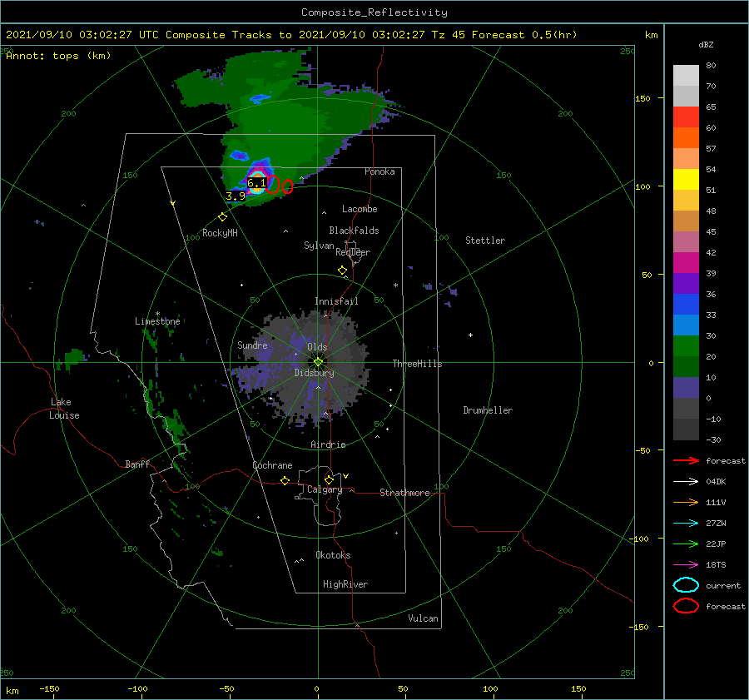
Task: Click the Lake Louise label
Action: (x=64, y=409)
